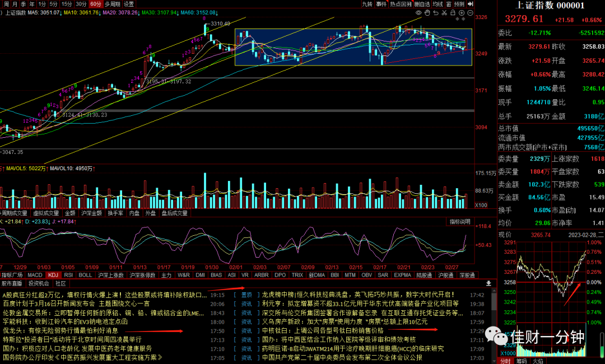This screenshot has width=605, height=364.
Task: Zoom out with the minus circle icon
Action: click(x=470, y=13)
